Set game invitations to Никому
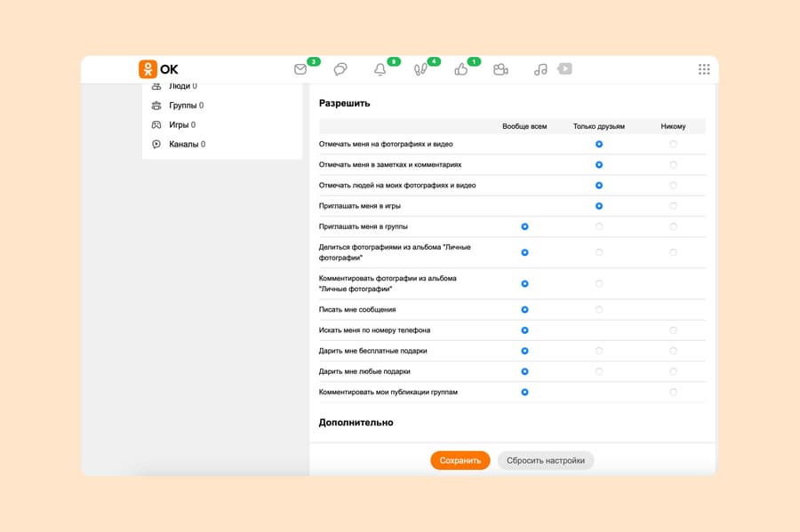 [673, 206]
